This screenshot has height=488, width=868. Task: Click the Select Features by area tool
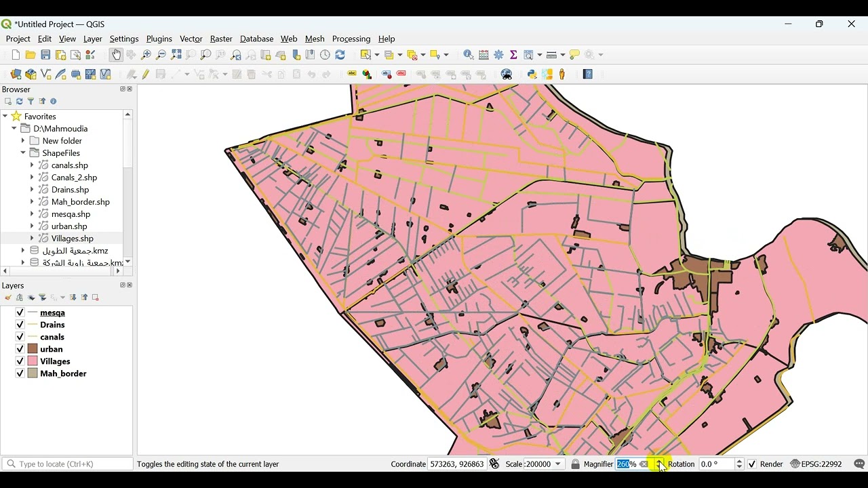click(x=366, y=55)
